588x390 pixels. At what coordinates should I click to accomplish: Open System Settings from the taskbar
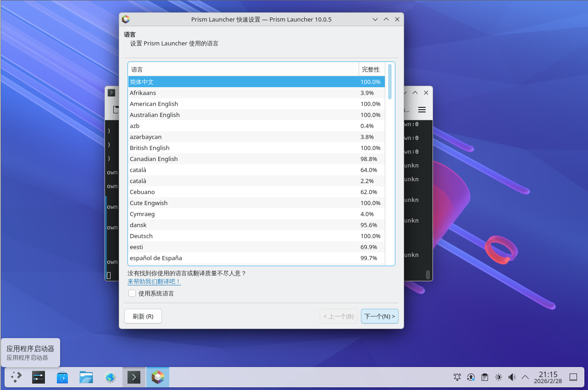coord(39,377)
